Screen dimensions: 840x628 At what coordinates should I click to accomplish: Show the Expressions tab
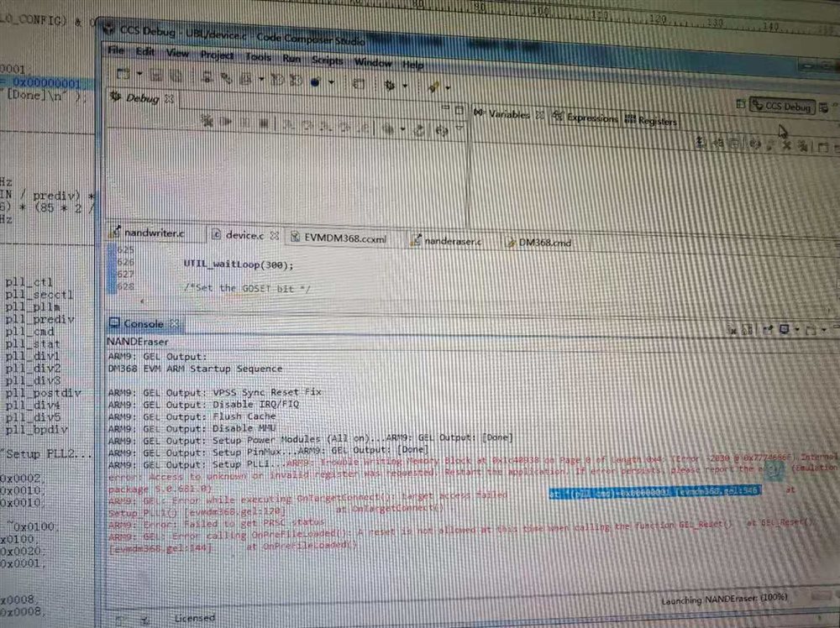(585, 118)
